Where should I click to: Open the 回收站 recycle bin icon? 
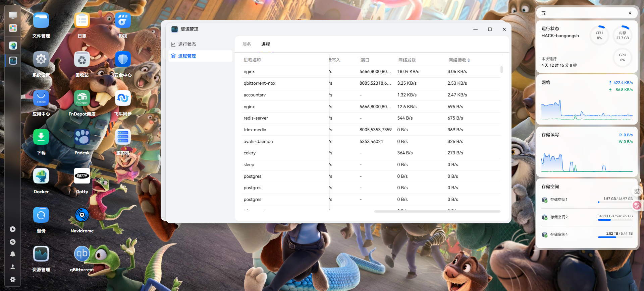click(82, 59)
